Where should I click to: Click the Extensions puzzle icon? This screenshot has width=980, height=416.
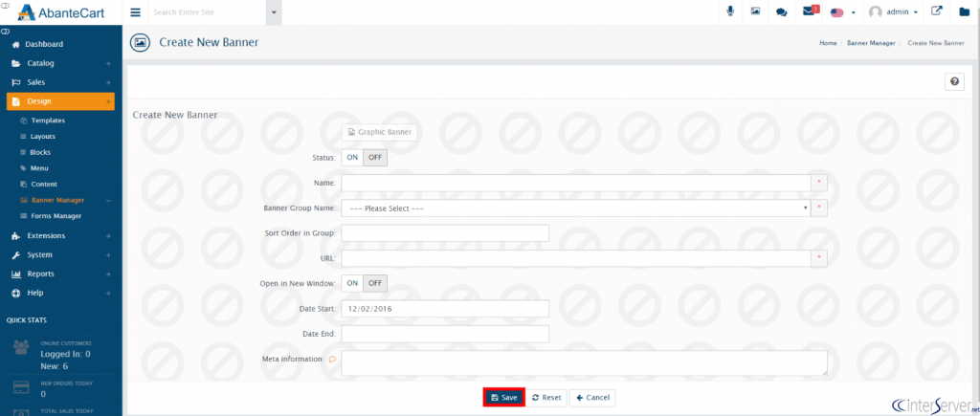16,236
